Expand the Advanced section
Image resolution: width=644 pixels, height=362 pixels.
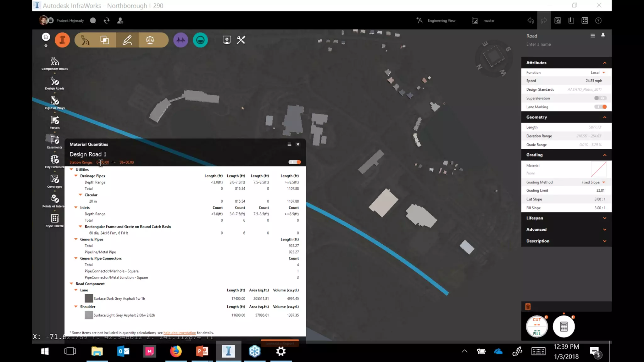604,229
